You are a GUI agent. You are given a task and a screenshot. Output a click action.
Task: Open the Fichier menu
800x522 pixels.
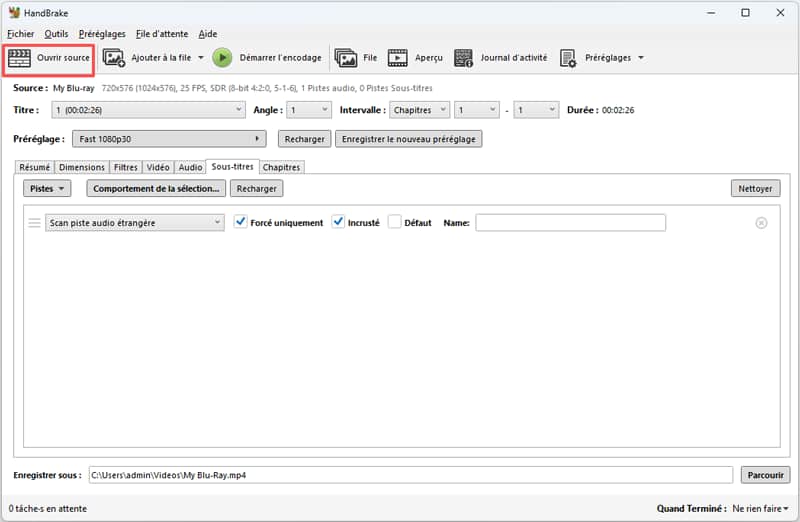coord(20,34)
